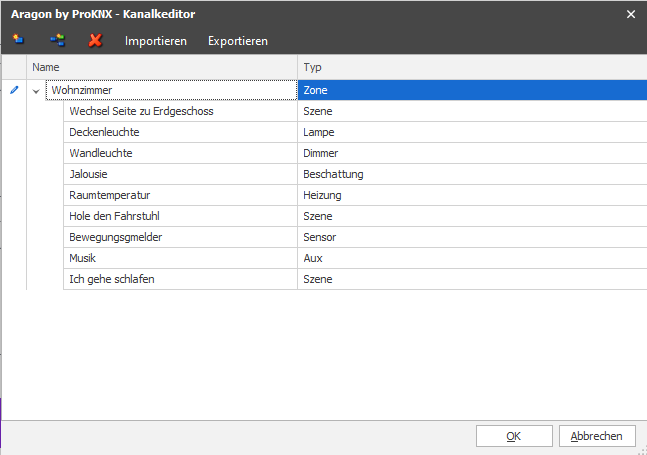Click the Beschattung type cell
Image resolution: width=647 pixels, height=455 pixels.
click(x=472, y=174)
